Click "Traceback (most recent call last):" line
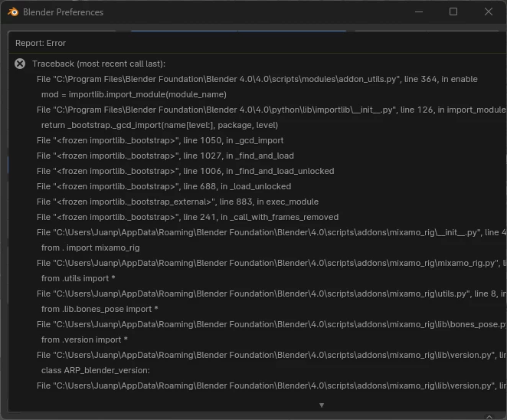507x420 pixels. tap(99, 64)
